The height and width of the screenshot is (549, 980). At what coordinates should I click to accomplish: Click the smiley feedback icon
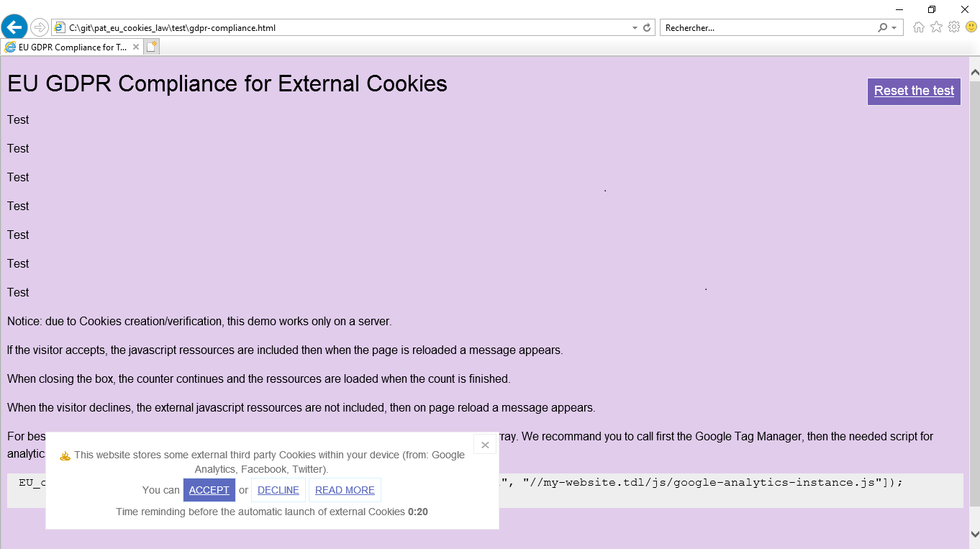pyautogui.click(x=971, y=27)
